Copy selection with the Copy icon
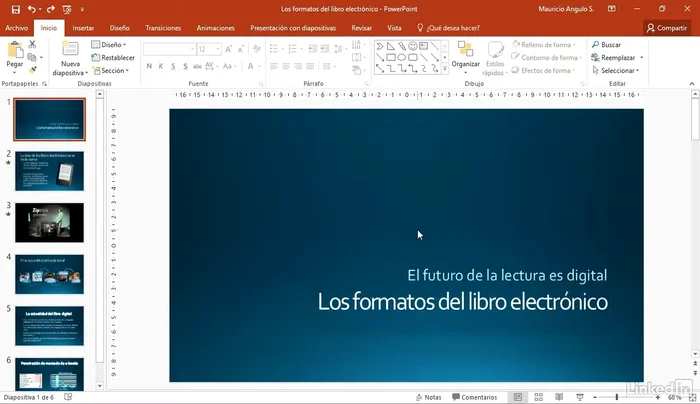The image size is (700, 404). click(32, 57)
